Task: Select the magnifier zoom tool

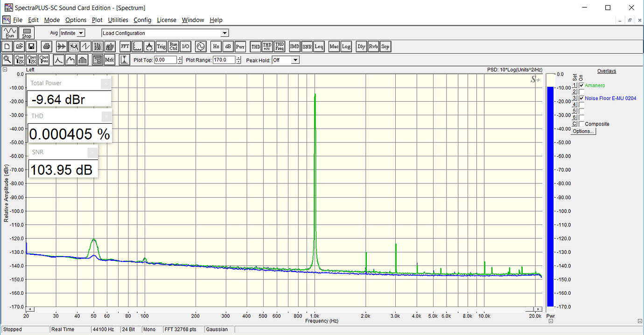Action: (7, 60)
